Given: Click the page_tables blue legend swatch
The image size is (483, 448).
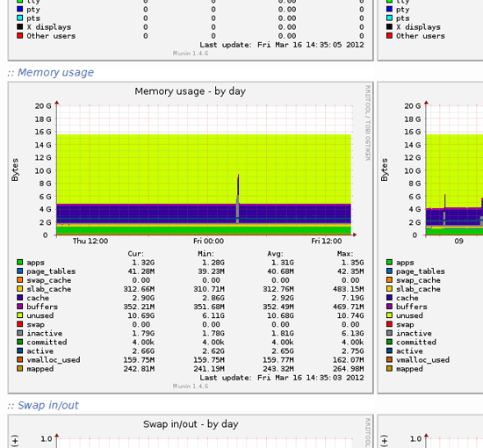Looking at the screenshot, I should [19, 271].
